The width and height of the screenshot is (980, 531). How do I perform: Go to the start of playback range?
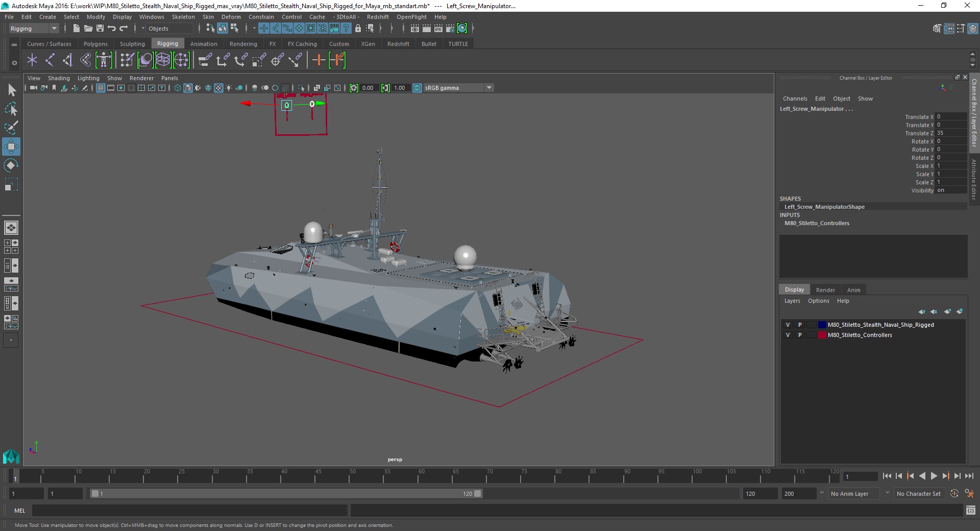pos(887,476)
